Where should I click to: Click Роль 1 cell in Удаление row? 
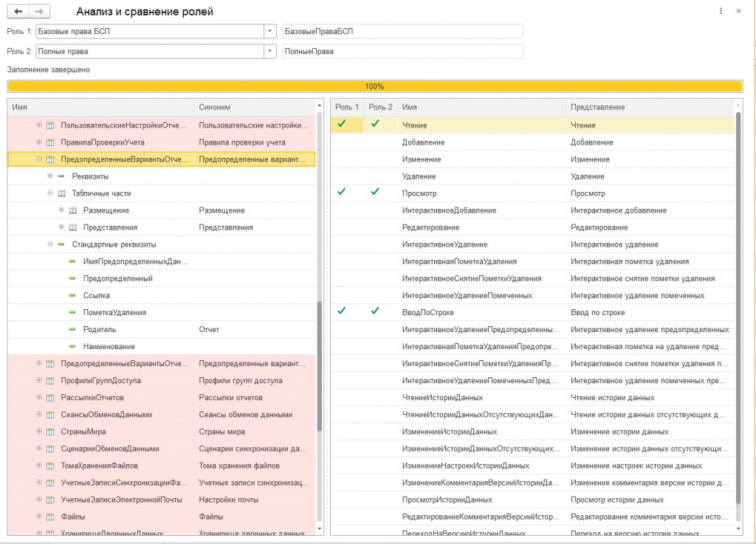(x=347, y=176)
